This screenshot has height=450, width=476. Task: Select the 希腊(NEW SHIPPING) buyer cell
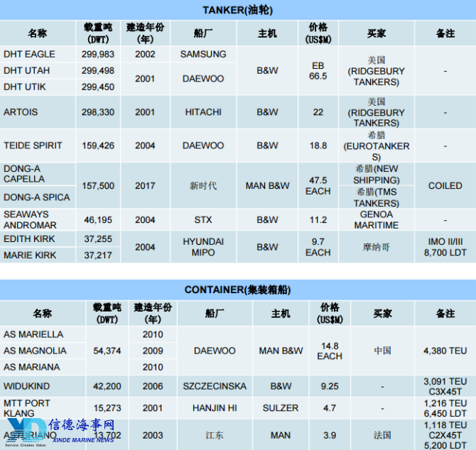(x=376, y=175)
